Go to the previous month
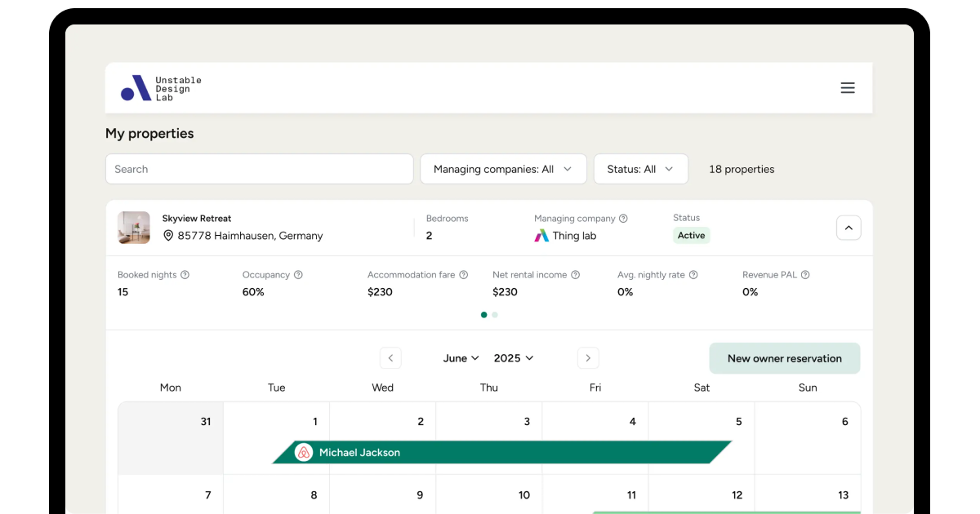Image resolution: width=980 pixels, height=514 pixels. [390, 358]
